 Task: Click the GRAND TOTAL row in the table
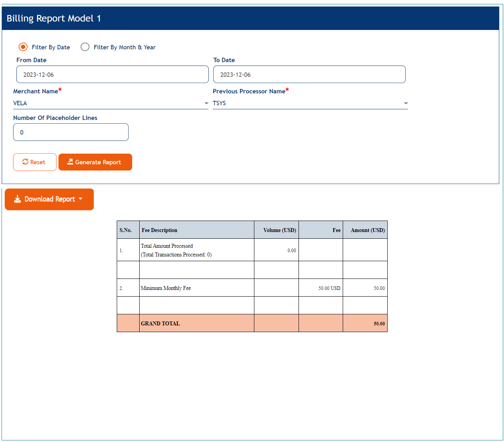pyautogui.click(x=252, y=323)
